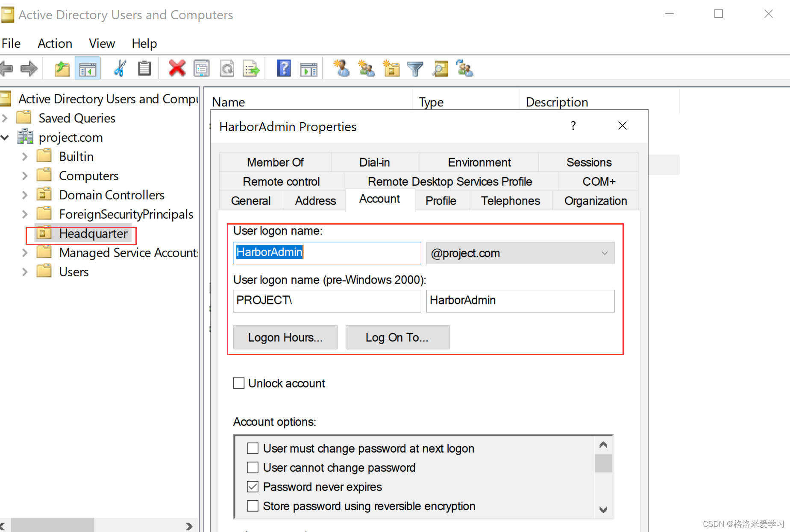Expand the Managed Service Accounts node
The image size is (790, 532).
click(25, 253)
